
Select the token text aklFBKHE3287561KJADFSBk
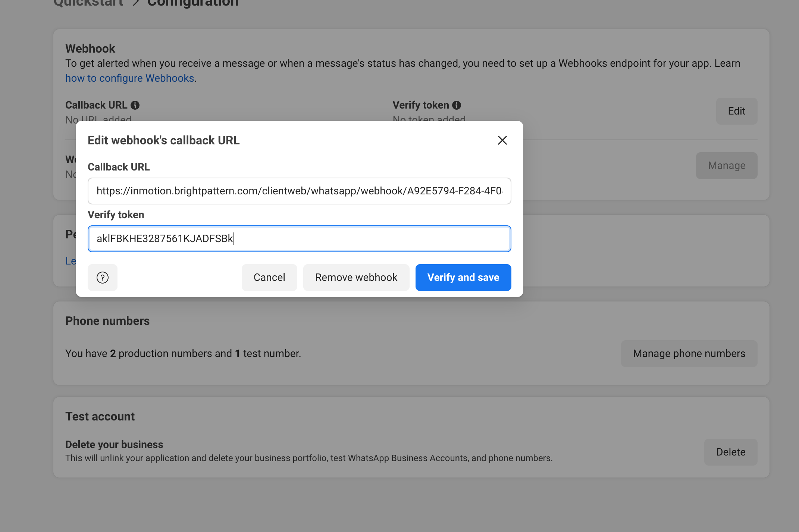(164, 239)
